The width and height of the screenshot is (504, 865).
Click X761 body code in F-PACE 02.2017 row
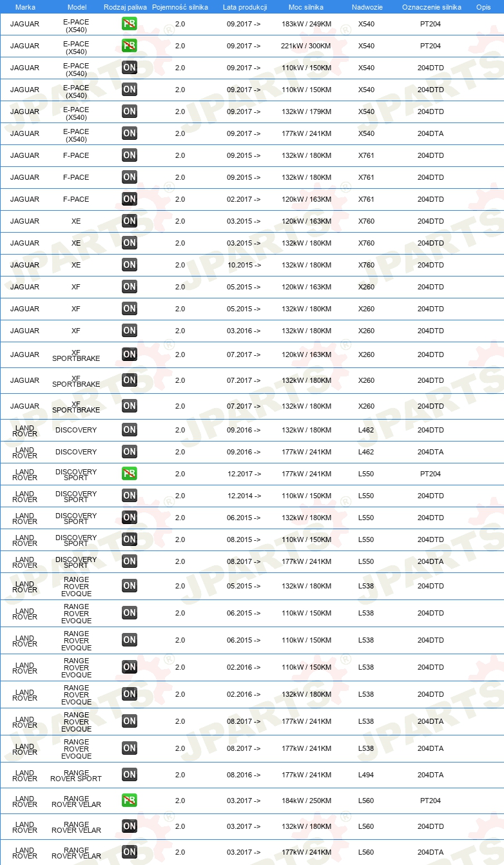click(x=366, y=199)
